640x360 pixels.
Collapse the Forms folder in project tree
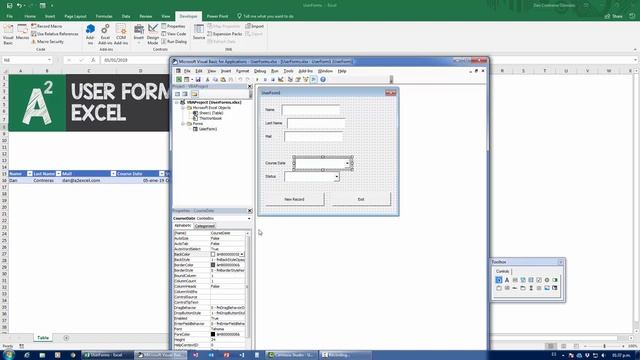[x=183, y=124]
